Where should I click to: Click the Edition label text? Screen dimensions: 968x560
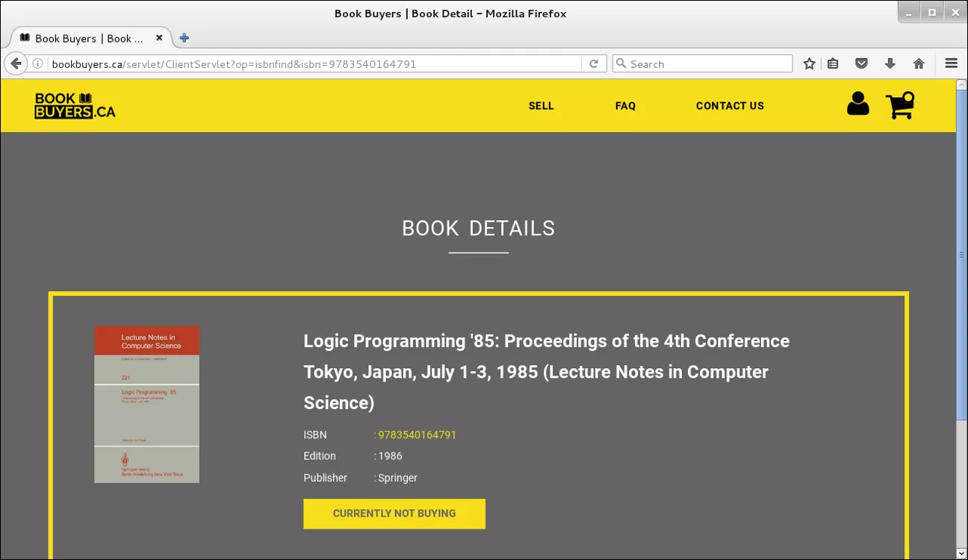pyautogui.click(x=320, y=456)
